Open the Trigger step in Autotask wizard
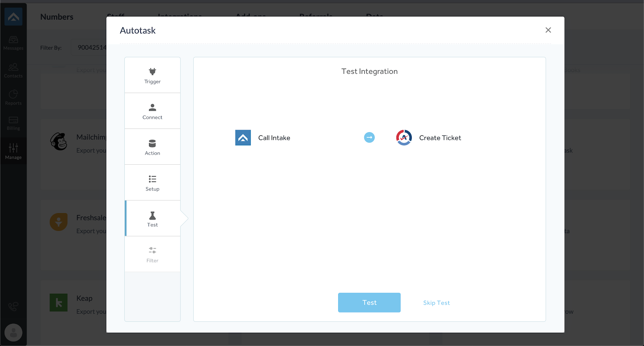644x346 pixels. pyautogui.click(x=153, y=75)
